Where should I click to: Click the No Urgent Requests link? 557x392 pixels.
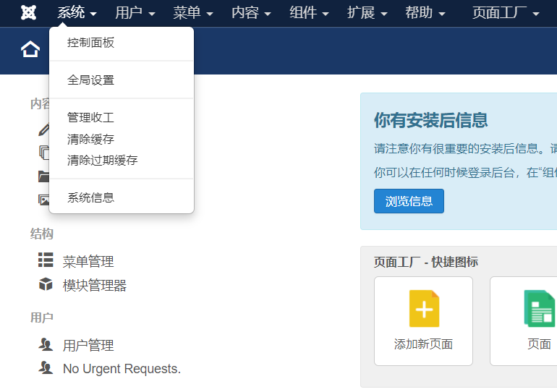122,369
